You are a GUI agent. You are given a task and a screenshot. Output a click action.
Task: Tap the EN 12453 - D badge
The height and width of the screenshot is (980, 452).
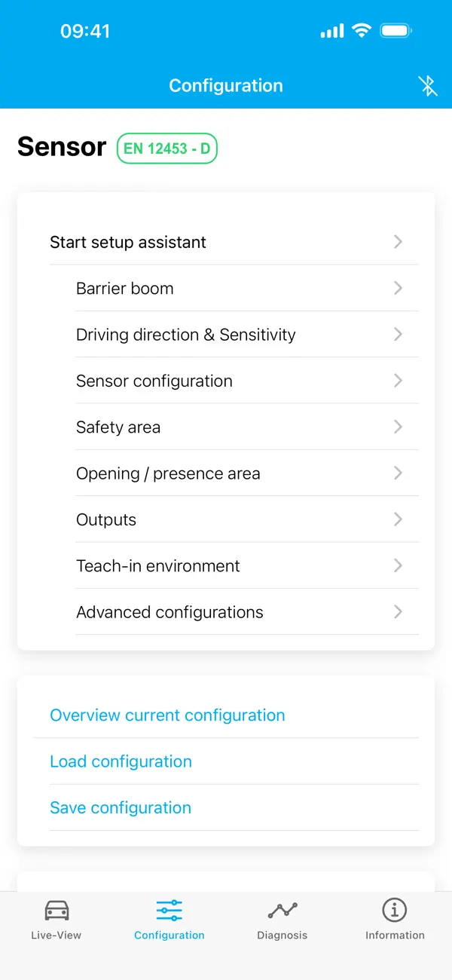(166, 149)
